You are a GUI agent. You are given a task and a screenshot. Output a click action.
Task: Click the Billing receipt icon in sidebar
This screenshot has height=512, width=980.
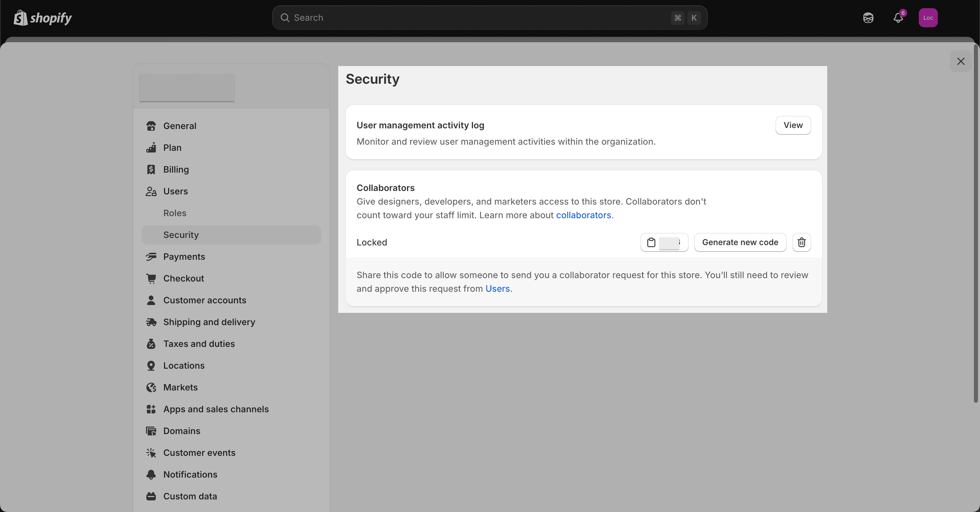(x=151, y=170)
